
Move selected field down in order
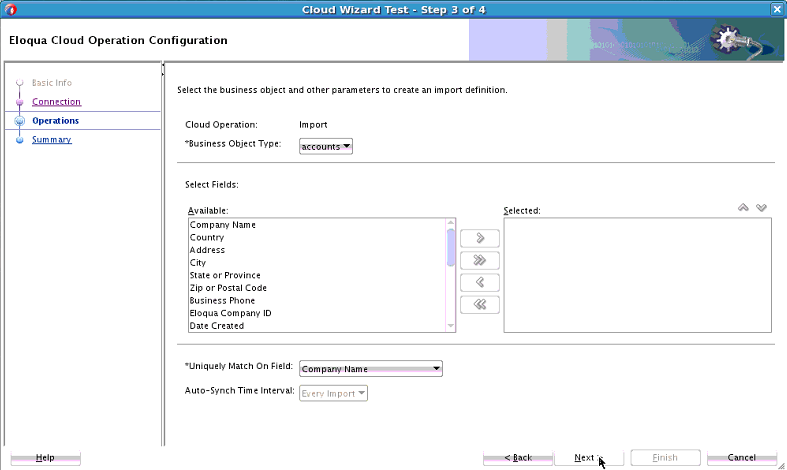pos(761,207)
